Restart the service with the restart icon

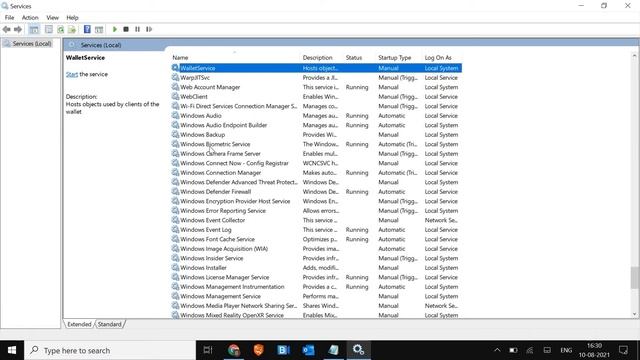point(149,29)
